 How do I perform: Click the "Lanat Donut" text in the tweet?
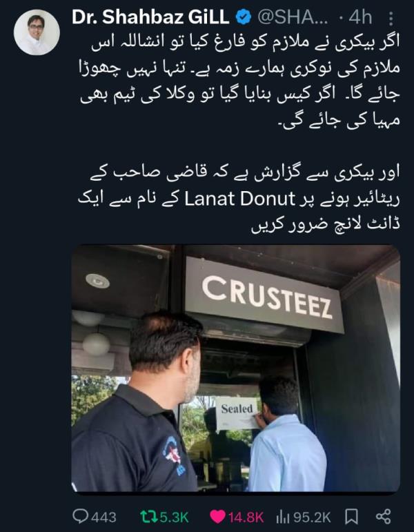click(239, 199)
